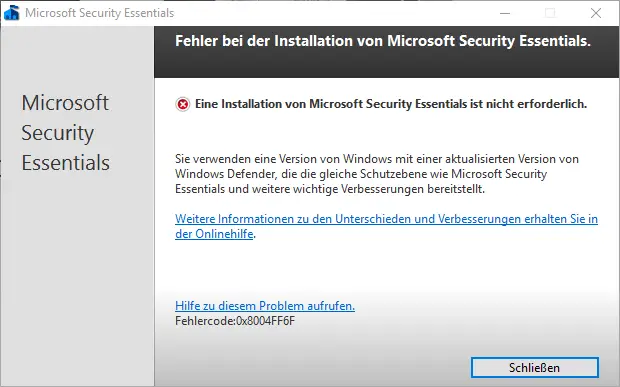
Task: Click the word "Microsoft" in the left sidebar
Action: (65, 103)
